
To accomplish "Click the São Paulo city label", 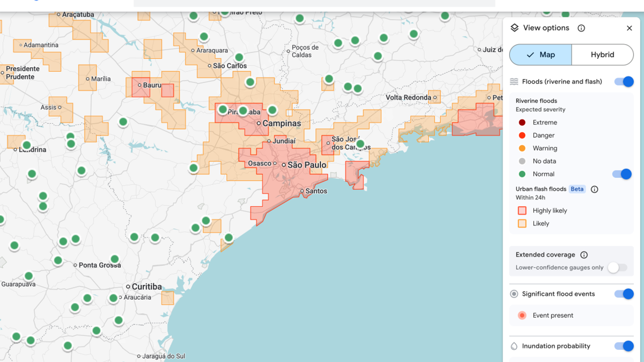I will pyautogui.click(x=307, y=165).
